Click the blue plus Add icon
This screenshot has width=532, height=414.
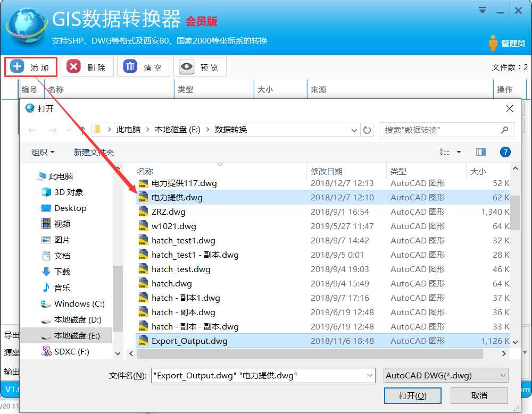(17, 66)
